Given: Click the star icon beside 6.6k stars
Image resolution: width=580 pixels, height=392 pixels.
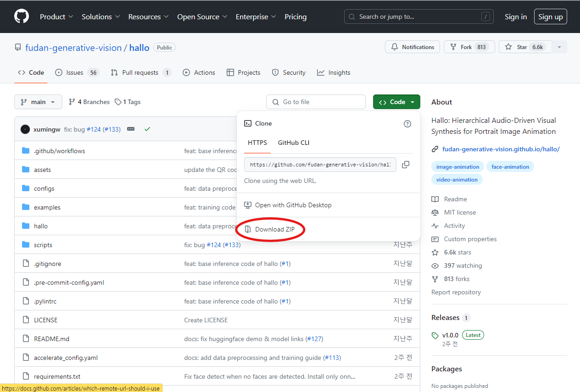Looking at the screenshot, I should (x=435, y=253).
